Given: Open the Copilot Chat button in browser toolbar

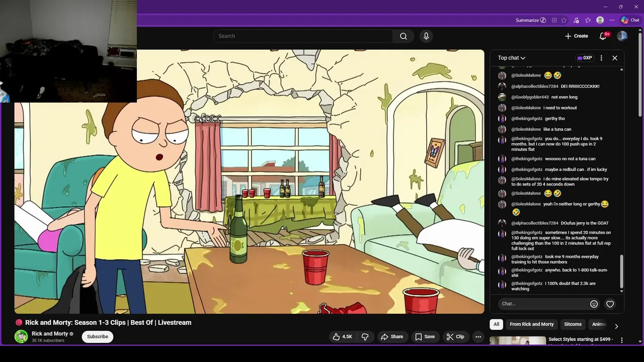Looking at the screenshot, I should (630, 20).
